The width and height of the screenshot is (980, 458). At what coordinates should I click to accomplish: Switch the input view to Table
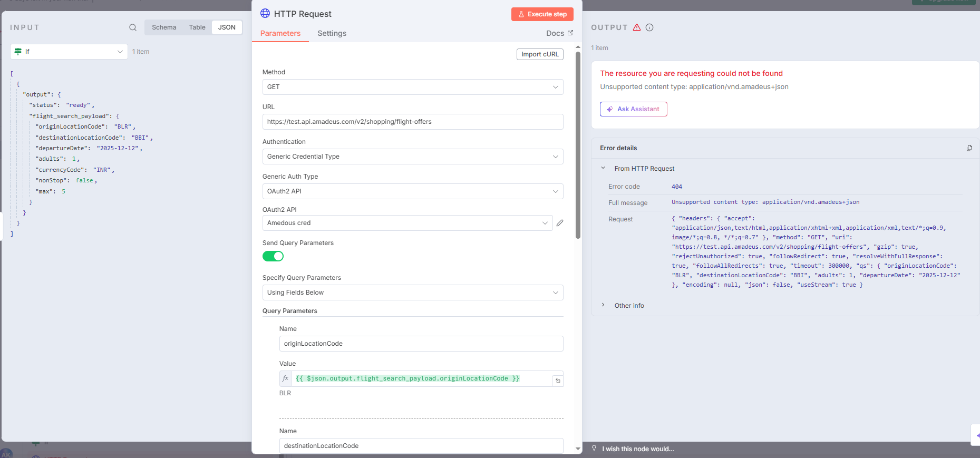click(197, 27)
